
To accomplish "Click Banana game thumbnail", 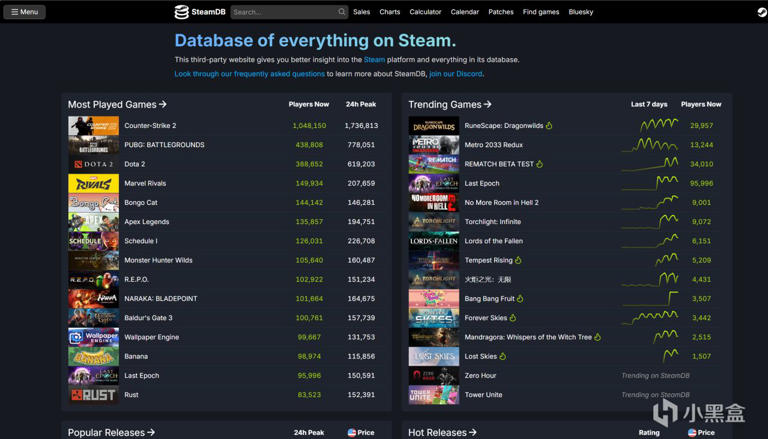I will [94, 356].
